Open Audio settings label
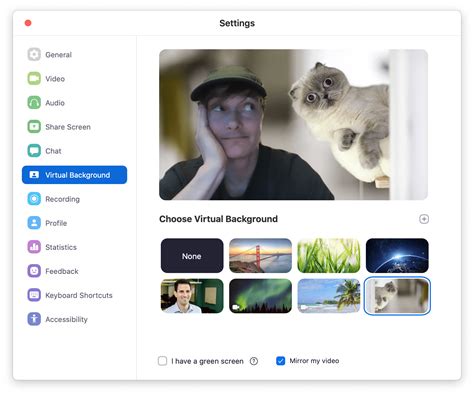Image resolution: width=474 pixels, height=395 pixels. coord(55,103)
